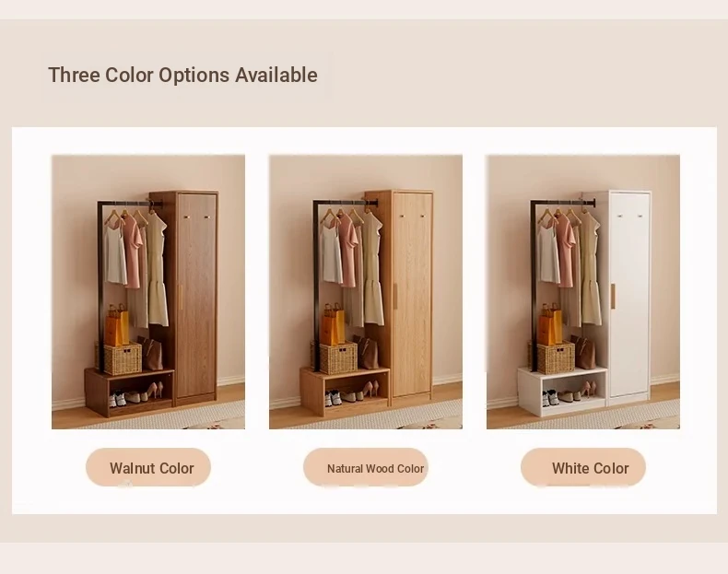Click sneakers inside the walnut shoe bench
The width and height of the screenshot is (728, 574).
pyautogui.click(x=117, y=399)
